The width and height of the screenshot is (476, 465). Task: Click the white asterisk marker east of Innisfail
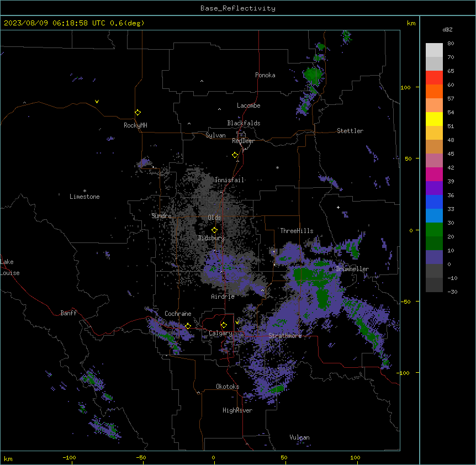[x=277, y=167]
